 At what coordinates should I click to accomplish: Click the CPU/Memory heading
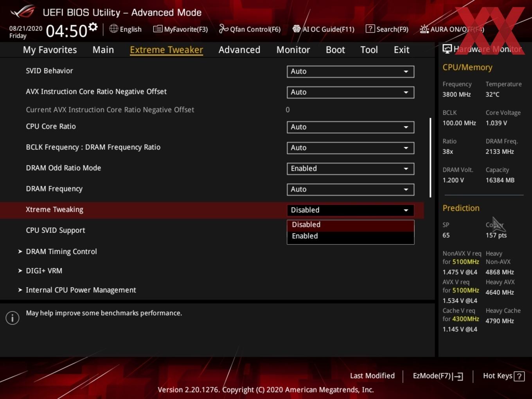click(467, 67)
